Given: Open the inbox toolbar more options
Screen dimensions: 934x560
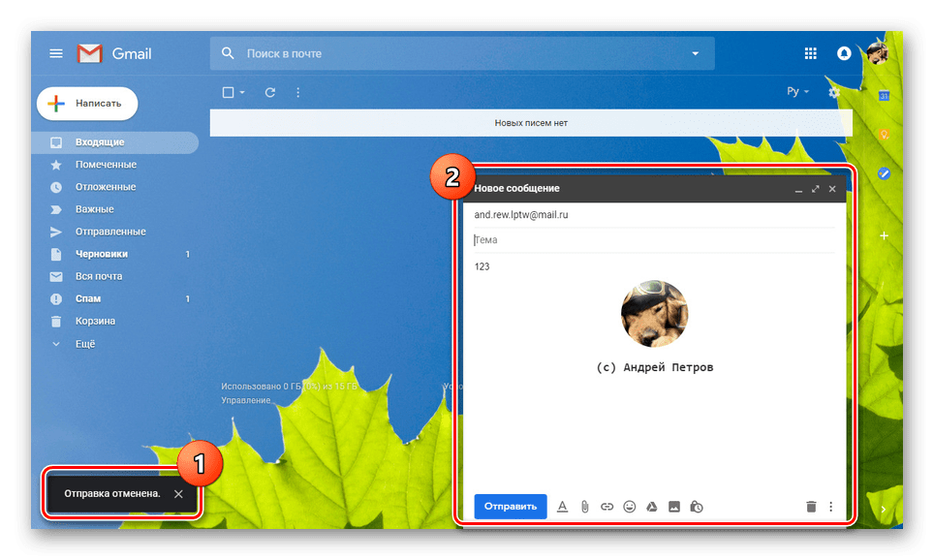Looking at the screenshot, I should (297, 92).
